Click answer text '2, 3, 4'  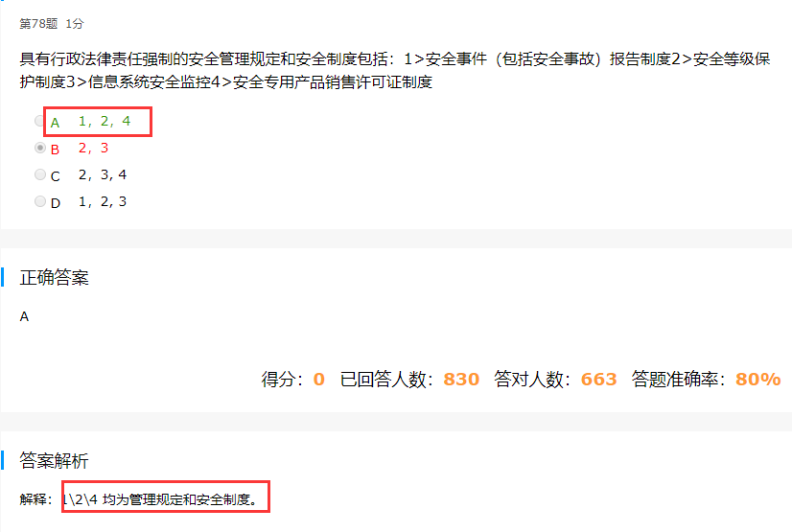tap(103, 174)
